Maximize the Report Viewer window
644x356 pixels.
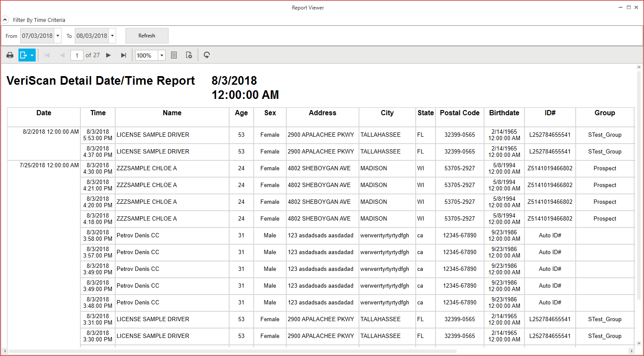(x=629, y=7)
